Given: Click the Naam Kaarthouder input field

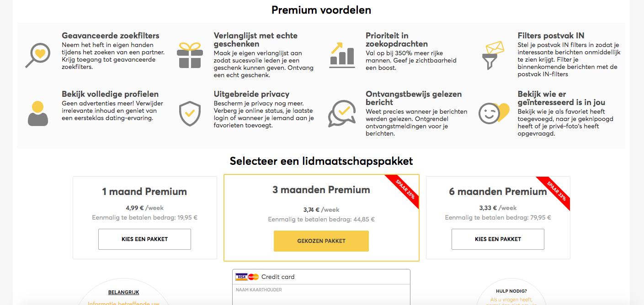Looking at the screenshot, I should [x=321, y=295].
